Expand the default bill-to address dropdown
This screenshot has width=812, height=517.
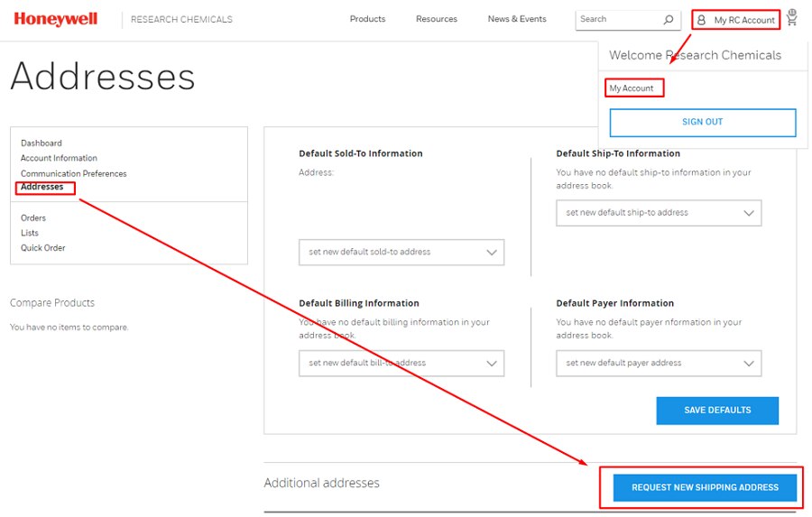(401, 364)
